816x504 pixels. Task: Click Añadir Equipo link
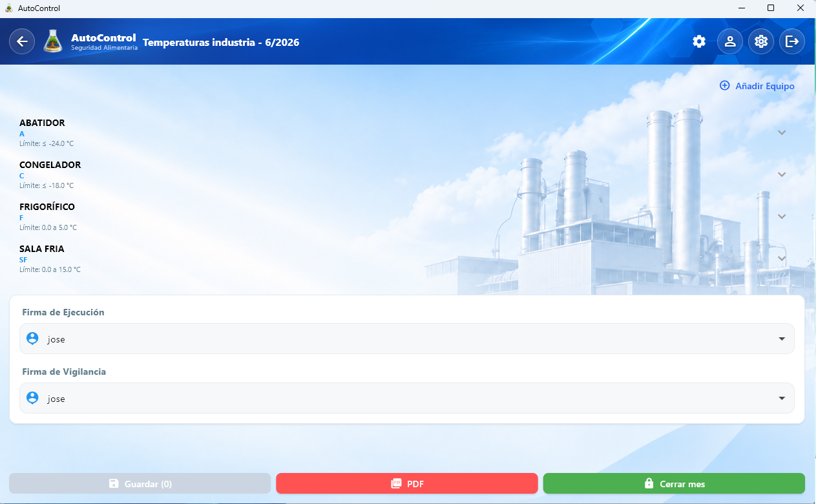(x=757, y=86)
